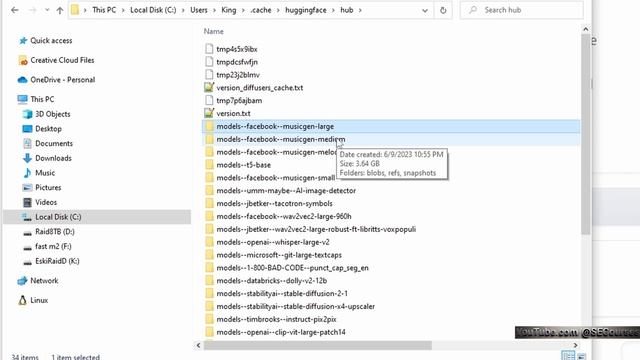This screenshot has height=360, width=640.
Task: Select OneDrive - Personal
Action: pyautogui.click(x=62, y=80)
